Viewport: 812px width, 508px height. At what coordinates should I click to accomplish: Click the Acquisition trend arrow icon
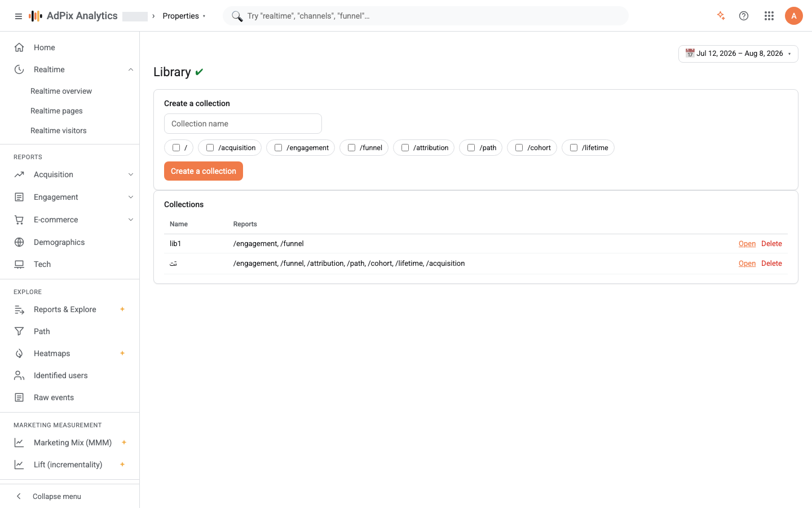tap(19, 174)
